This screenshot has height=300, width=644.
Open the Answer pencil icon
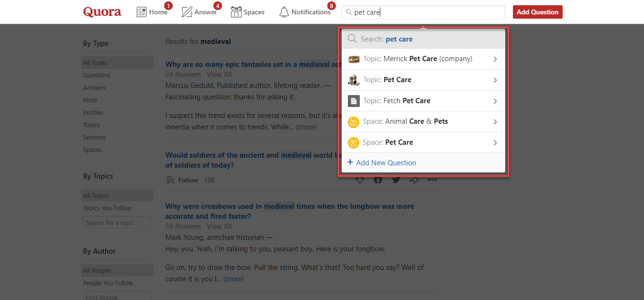coord(187,12)
